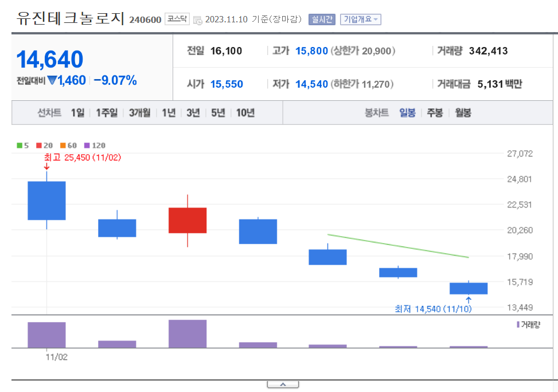Click the 거래량 value 342,413
This screenshot has height=392, width=558.
click(x=488, y=51)
